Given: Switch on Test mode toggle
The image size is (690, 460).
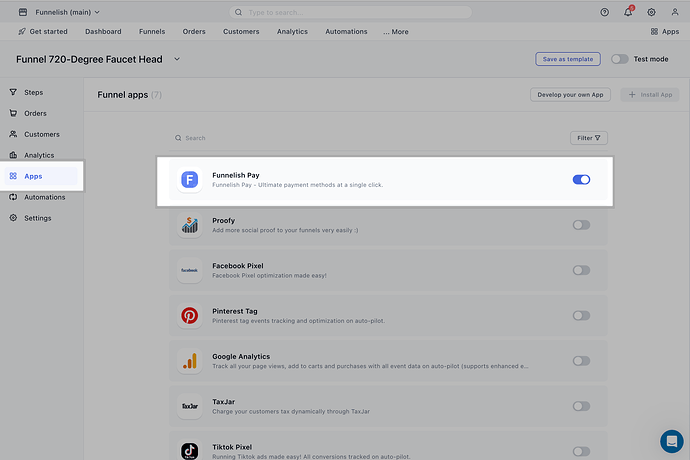Looking at the screenshot, I should coord(620,59).
